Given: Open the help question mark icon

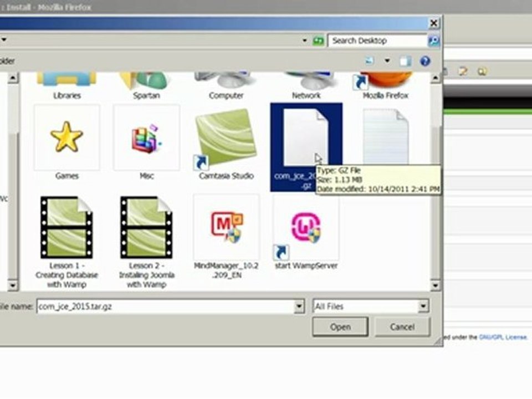Looking at the screenshot, I should [x=425, y=61].
